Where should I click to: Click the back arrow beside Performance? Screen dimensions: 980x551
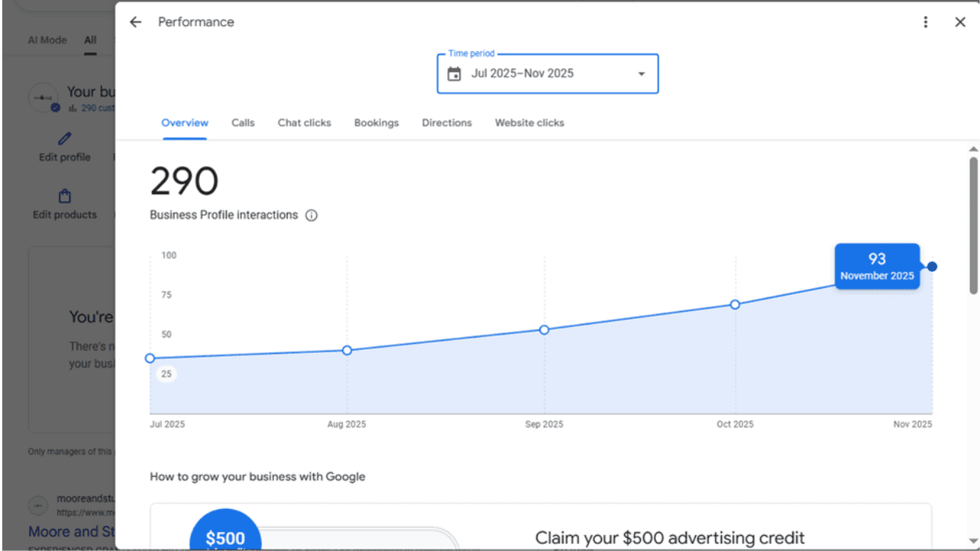click(136, 22)
